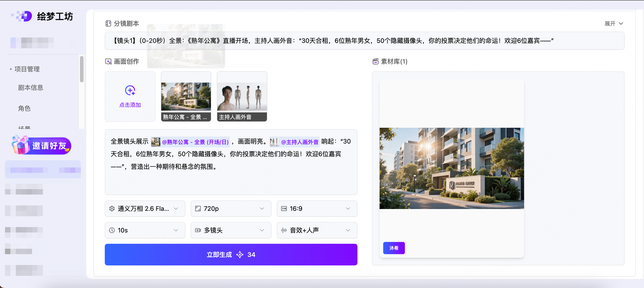This screenshot has width=644, height=288.
Task: Select the 主持人画外音 thumbnail
Action: [x=242, y=97]
